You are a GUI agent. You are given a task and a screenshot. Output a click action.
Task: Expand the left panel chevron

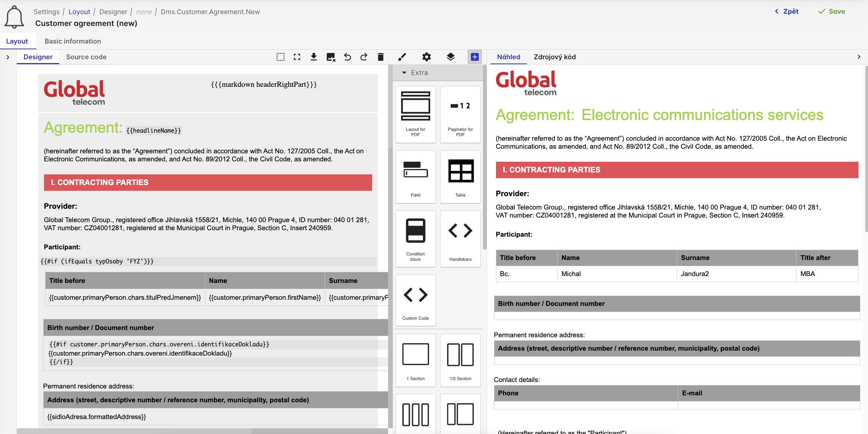(x=8, y=57)
